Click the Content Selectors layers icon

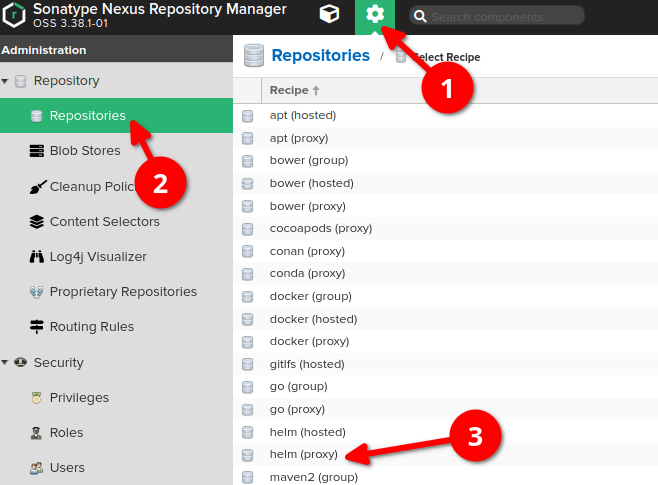click(37, 222)
